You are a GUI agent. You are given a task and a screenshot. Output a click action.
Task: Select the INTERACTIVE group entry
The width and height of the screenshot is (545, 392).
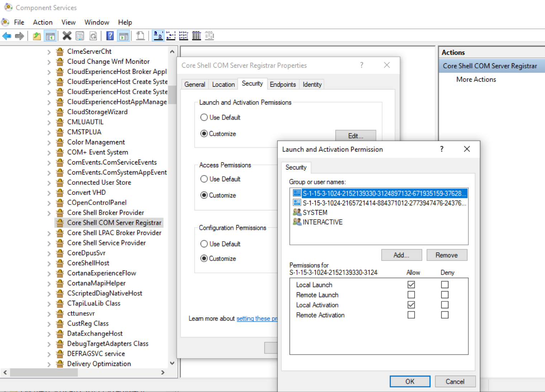click(318, 222)
